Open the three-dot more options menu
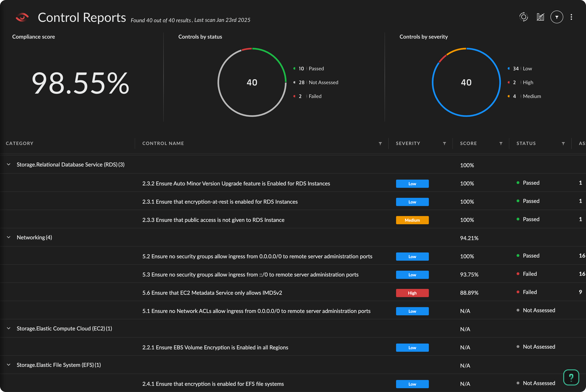The width and height of the screenshot is (586, 392). (571, 17)
